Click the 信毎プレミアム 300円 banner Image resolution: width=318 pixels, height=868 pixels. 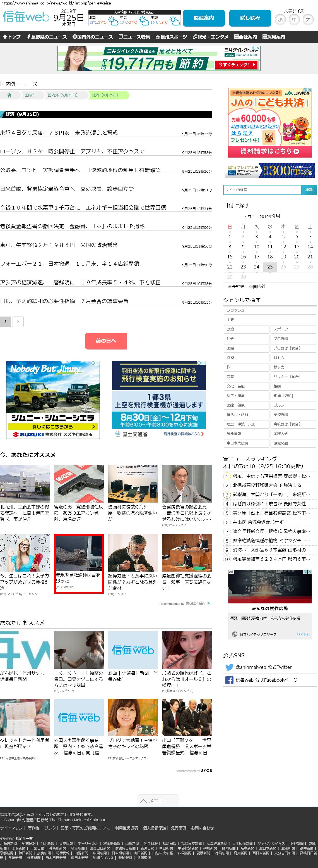(x=270, y=170)
